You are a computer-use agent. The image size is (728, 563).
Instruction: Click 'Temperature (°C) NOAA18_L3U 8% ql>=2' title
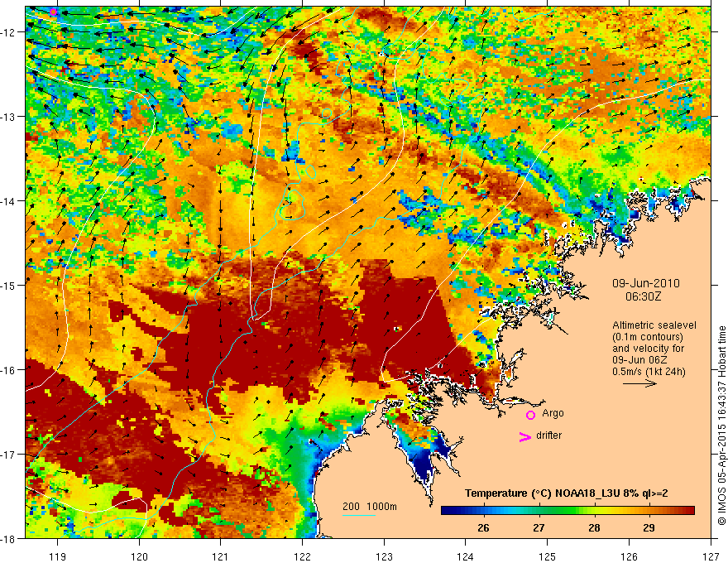pos(567,493)
